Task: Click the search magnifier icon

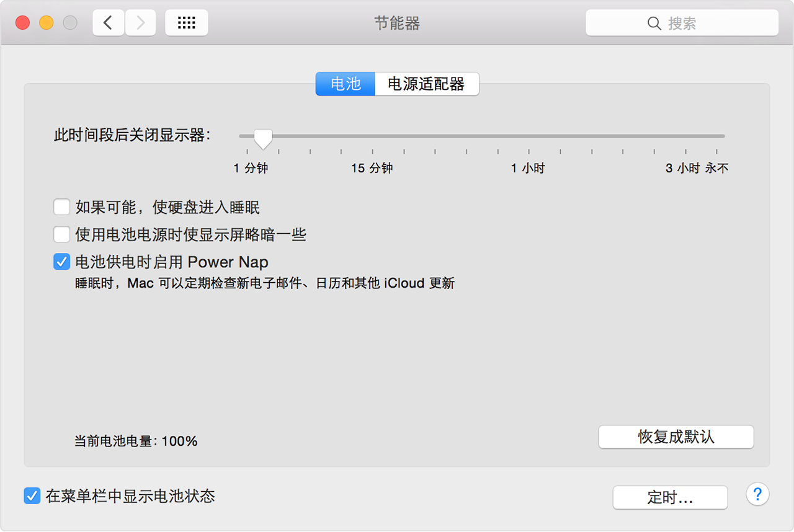Action: (x=654, y=23)
